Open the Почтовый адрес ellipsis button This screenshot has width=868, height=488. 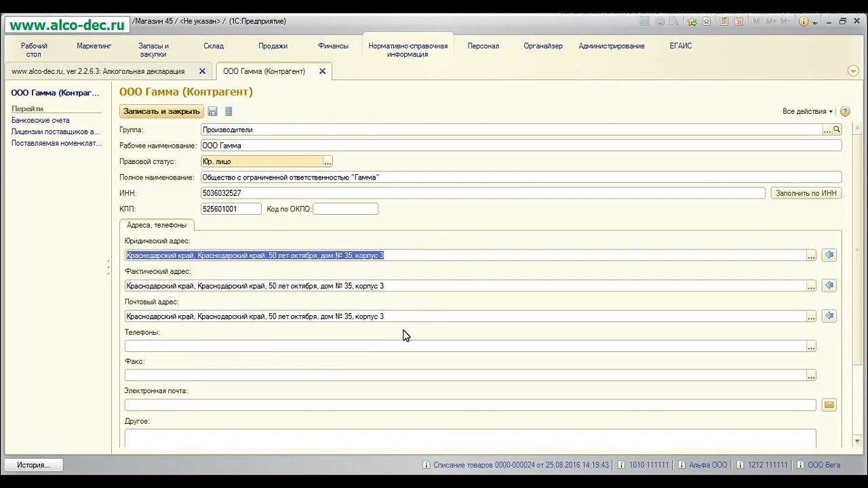click(x=811, y=317)
